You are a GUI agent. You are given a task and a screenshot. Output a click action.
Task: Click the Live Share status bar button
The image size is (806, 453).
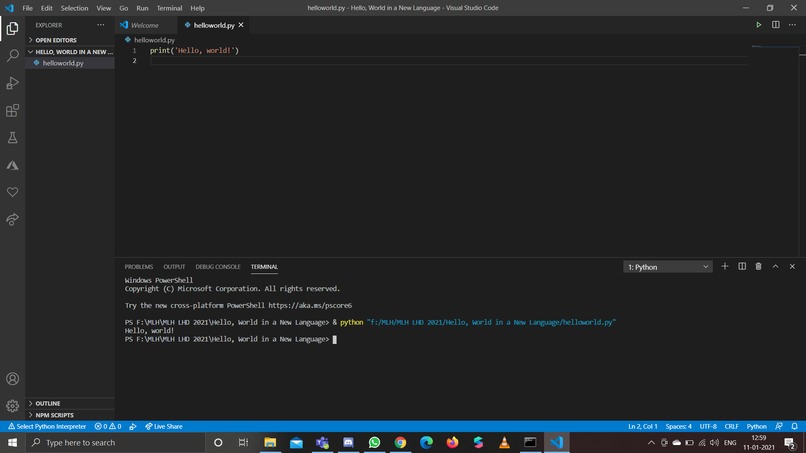(164, 426)
